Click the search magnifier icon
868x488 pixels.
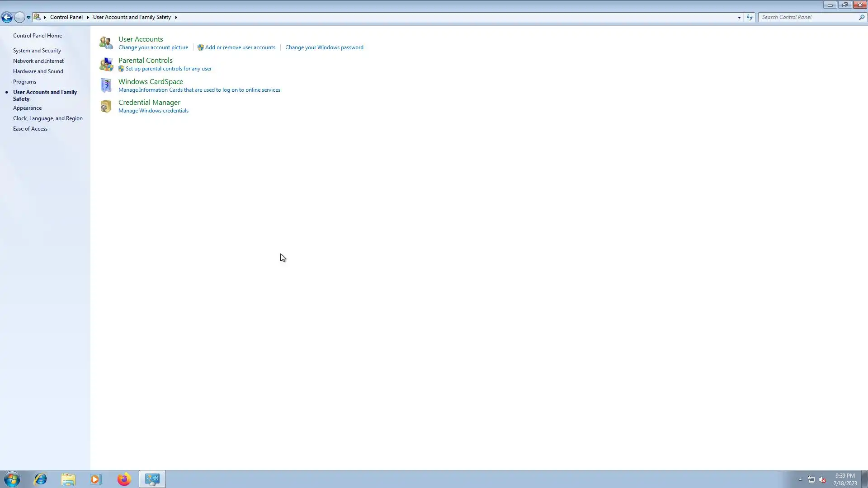click(861, 17)
